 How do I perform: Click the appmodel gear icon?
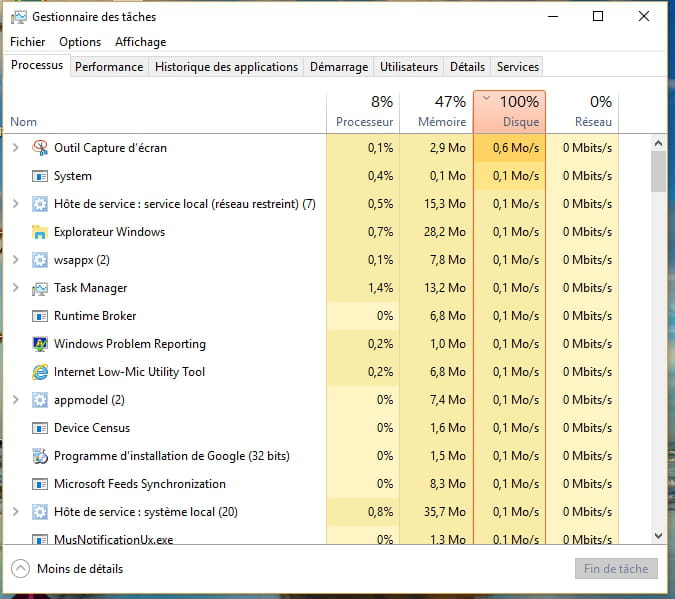point(40,400)
